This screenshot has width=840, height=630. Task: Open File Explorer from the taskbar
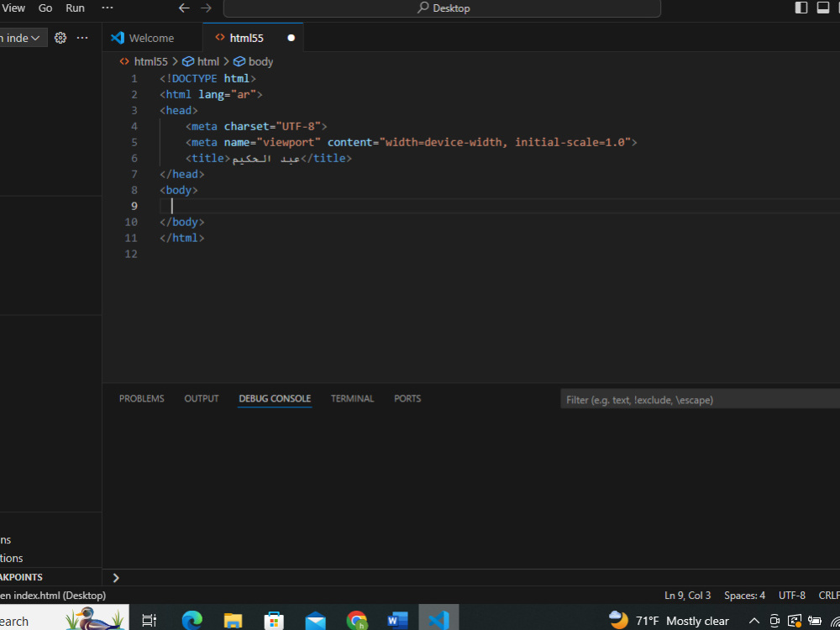click(233, 621)
